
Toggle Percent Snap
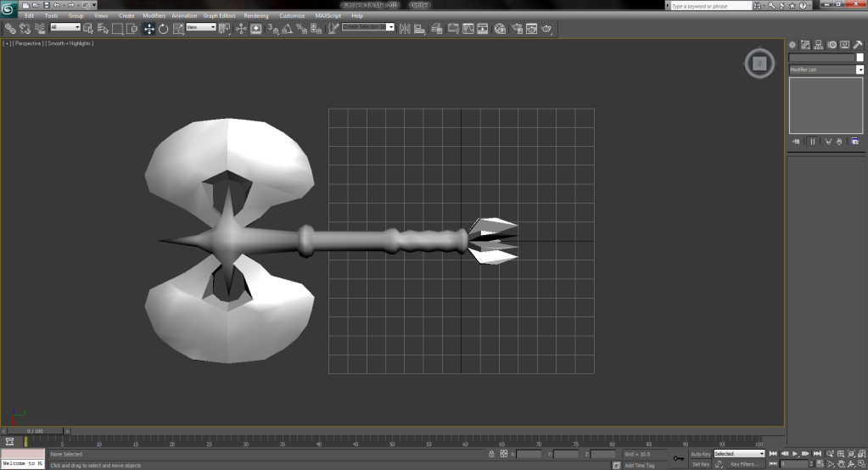coord(302,29)
